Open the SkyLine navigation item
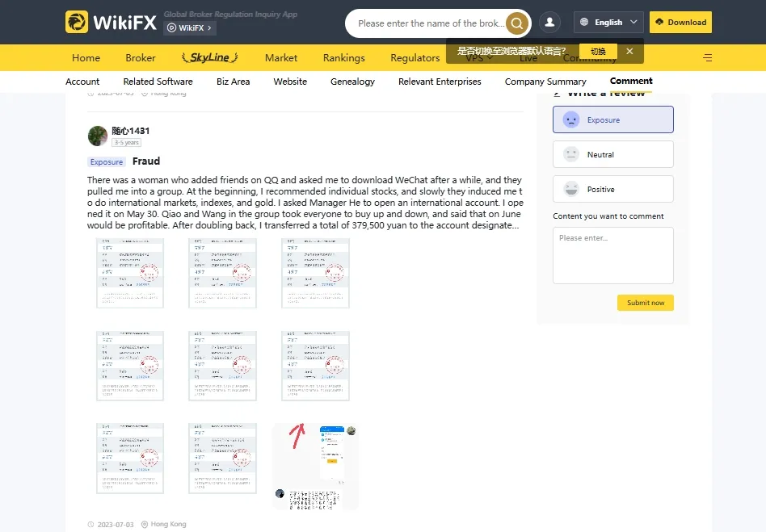Image resolution: width=766 pixels, height=532 pixels. pos(210,57)
